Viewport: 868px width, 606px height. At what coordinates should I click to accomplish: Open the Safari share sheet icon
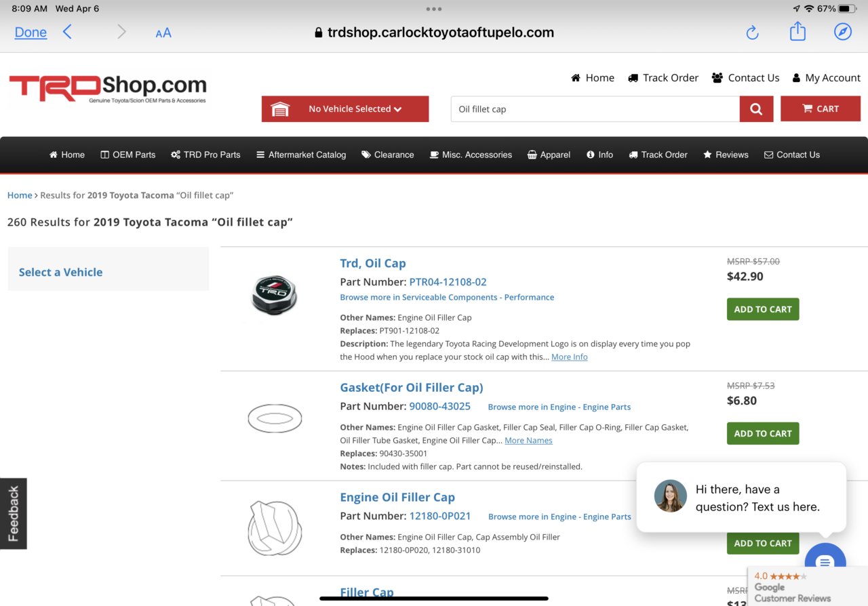pyautogui.click(x=797, y=31)
